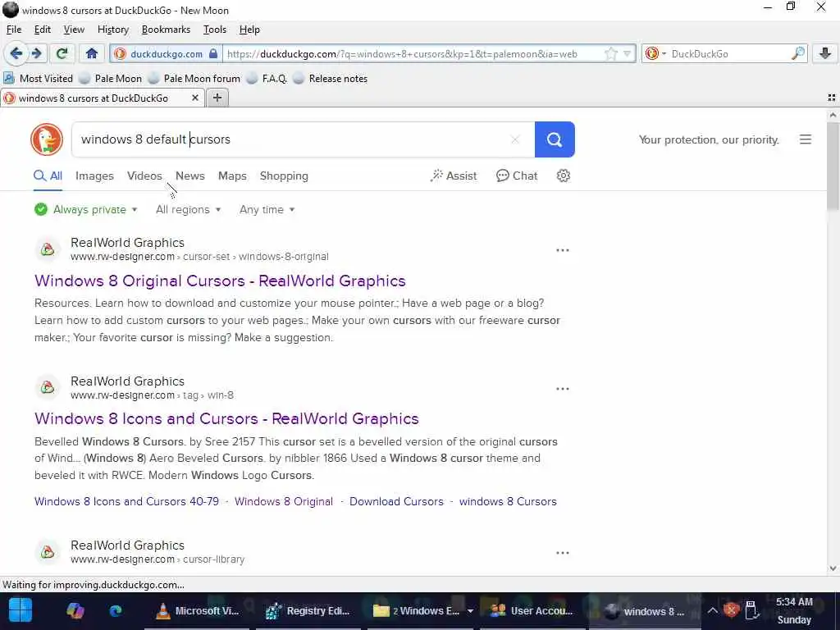Open Windows 8 Icons and Cursors result
Viewport: 840px width, 630px height.
coord(226,418)
